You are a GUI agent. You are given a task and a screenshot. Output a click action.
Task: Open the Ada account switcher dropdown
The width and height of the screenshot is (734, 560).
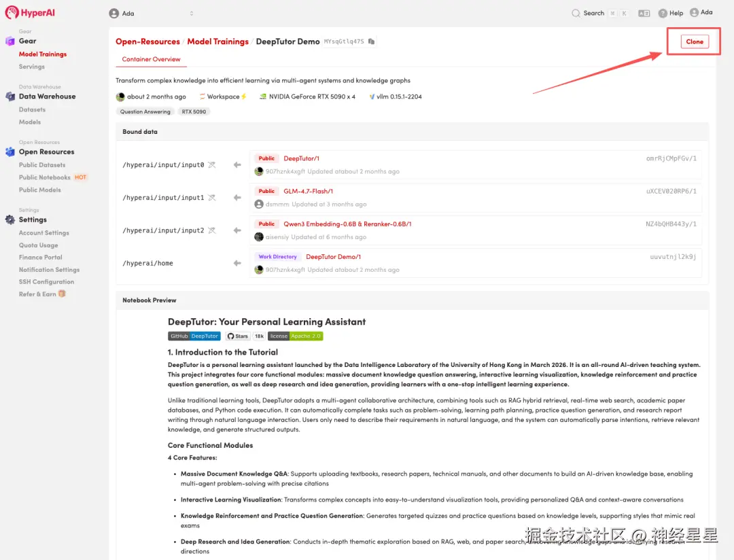(x=151, y=14)
